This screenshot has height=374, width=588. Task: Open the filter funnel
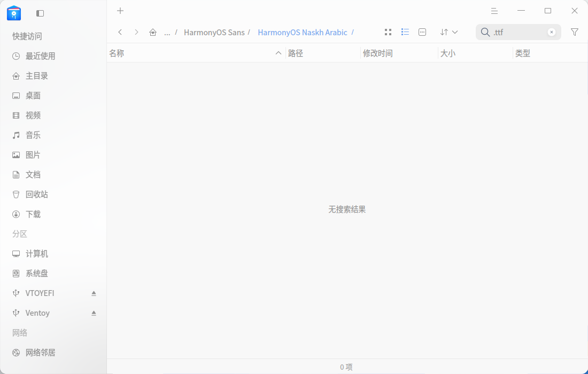575,32
